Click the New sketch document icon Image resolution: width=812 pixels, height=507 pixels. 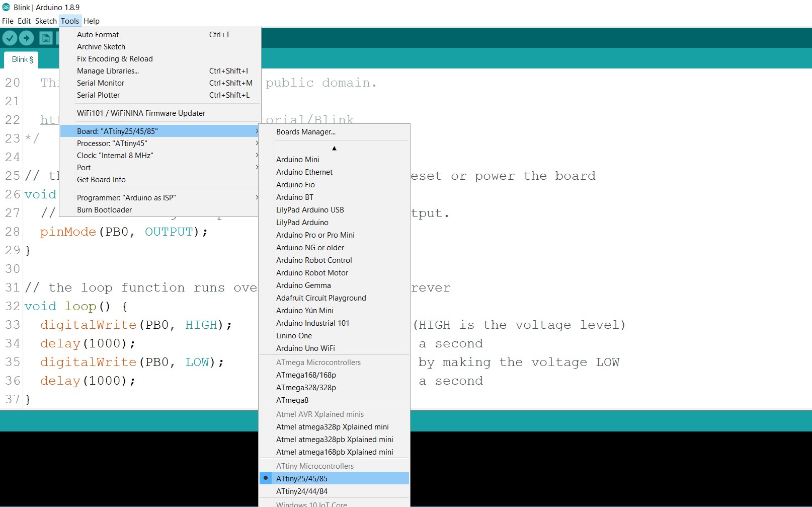(46, 38)
